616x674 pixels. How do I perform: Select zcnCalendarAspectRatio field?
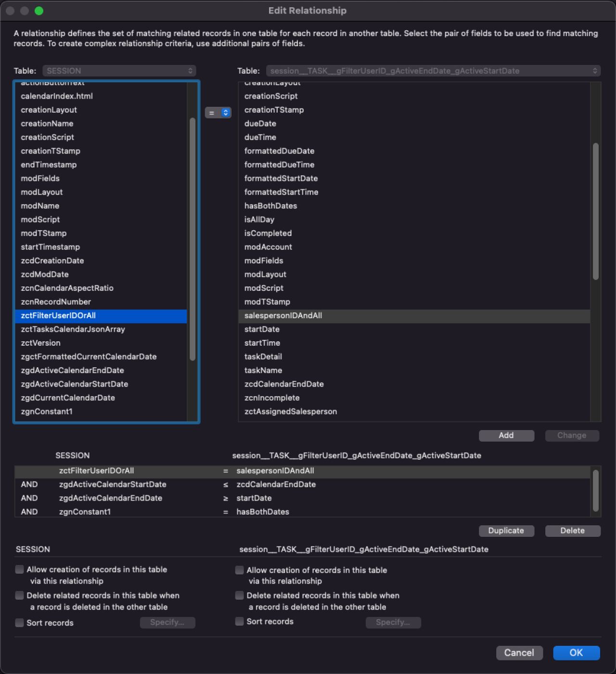pyautogui.click(x=101, y=288)
